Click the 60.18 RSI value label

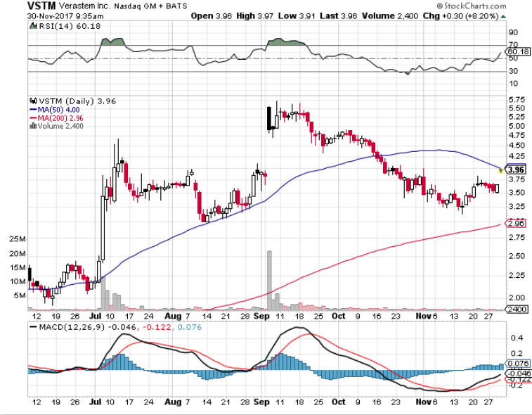tap(517, 51)
